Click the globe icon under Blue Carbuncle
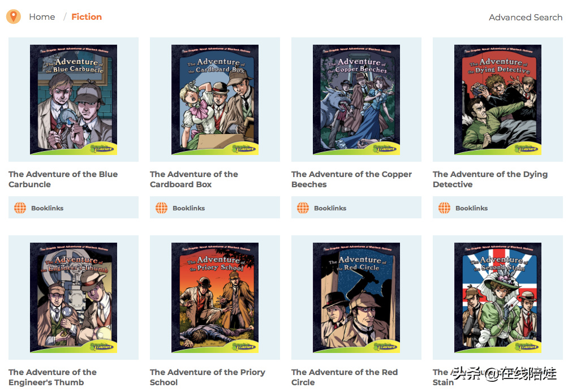This screenshot has height=392, width=568. [x=20, y=208]
